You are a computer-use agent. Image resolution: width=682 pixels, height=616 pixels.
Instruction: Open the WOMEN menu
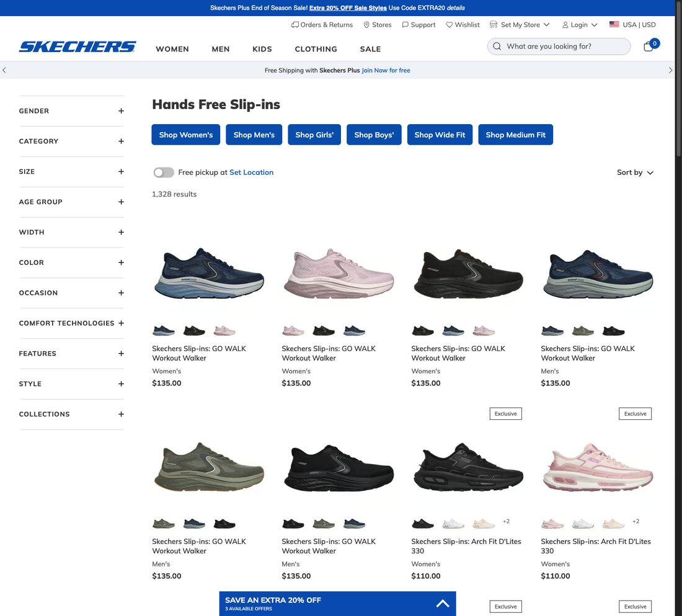tap(172, 49)
